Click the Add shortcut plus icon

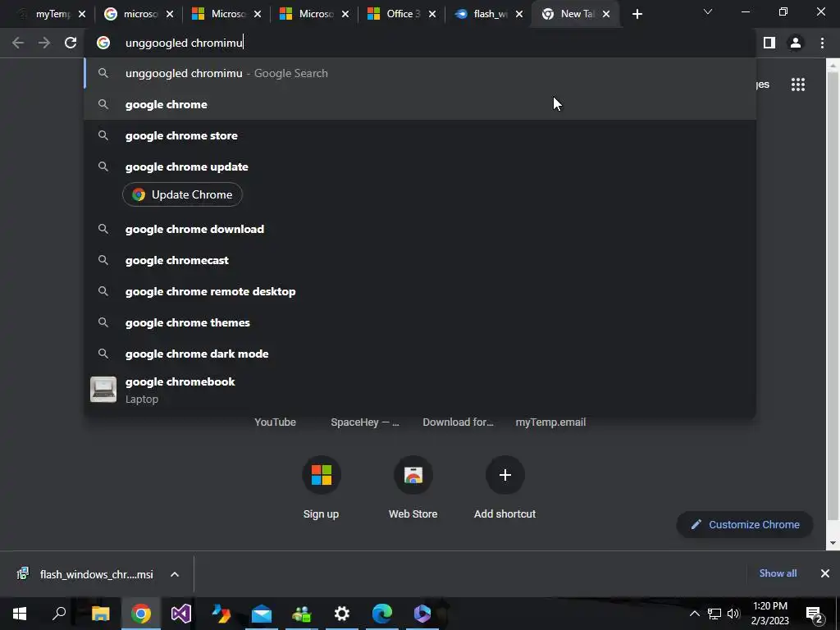[x=504, y=475]
